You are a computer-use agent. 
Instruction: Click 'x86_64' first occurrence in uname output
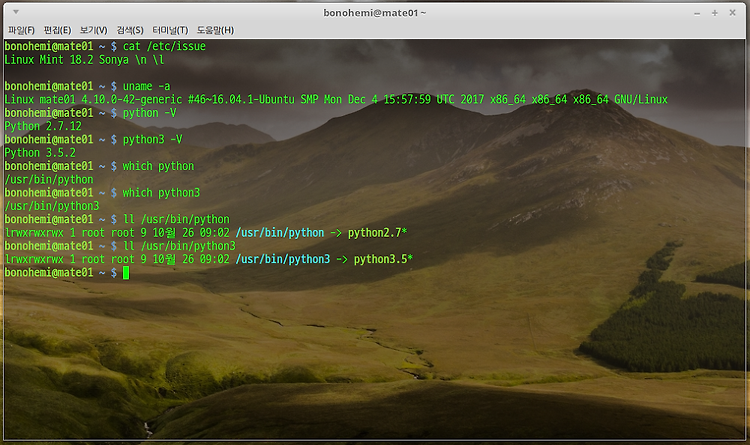coord(507,100)
